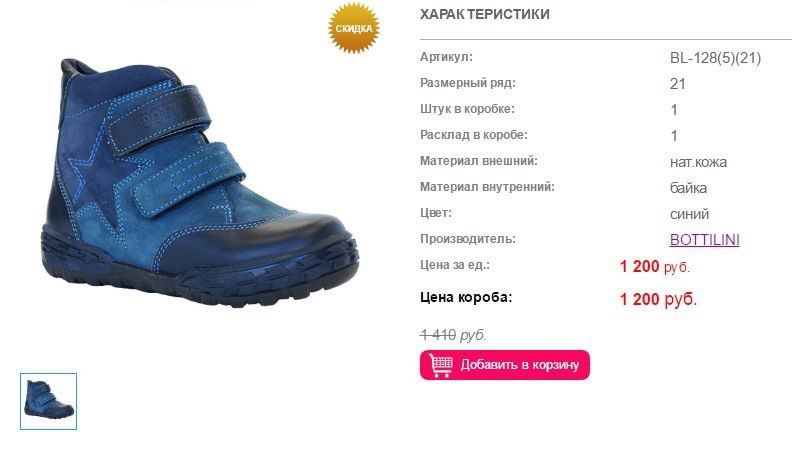
Task: Click the Штук в коробке label
Action: tap(467, 109)
